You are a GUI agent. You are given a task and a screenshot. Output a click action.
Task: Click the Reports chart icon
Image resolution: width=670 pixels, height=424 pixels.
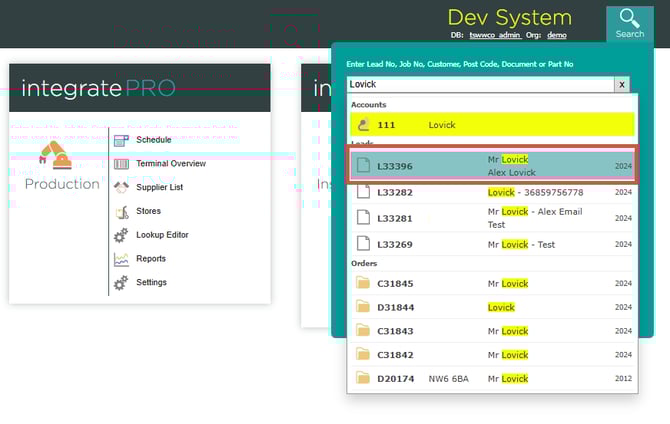point(121,259)
